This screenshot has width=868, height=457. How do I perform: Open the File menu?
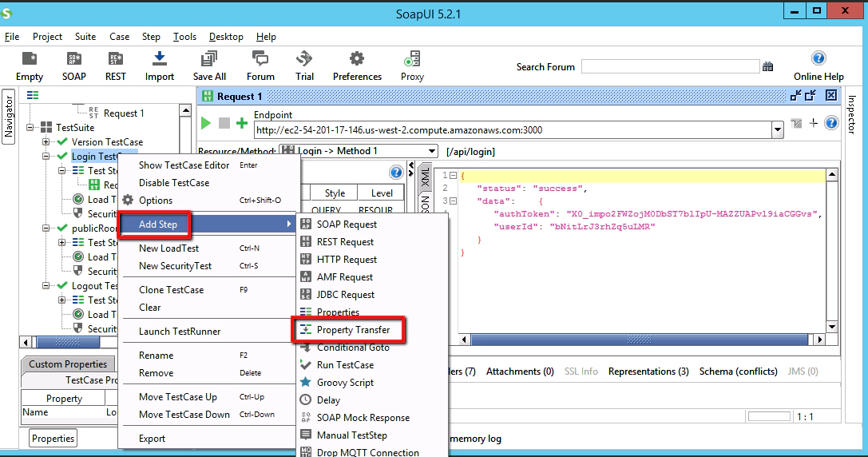[12, 37]
